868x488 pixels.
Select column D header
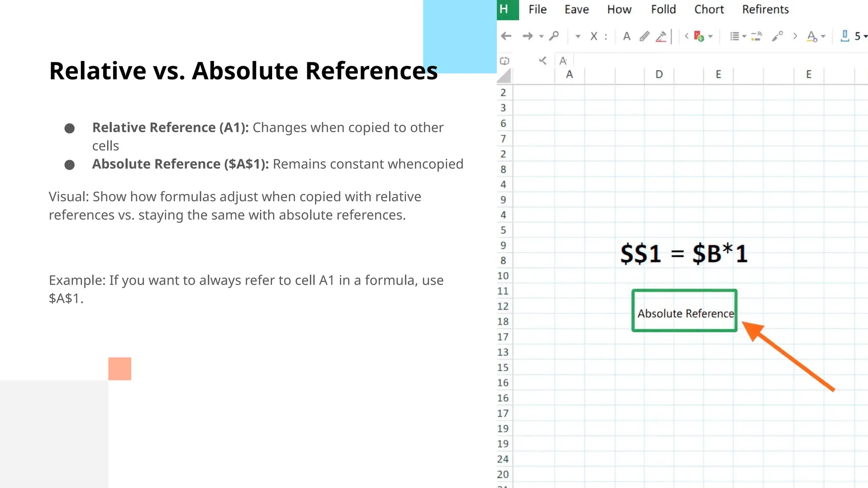(659, 75)
